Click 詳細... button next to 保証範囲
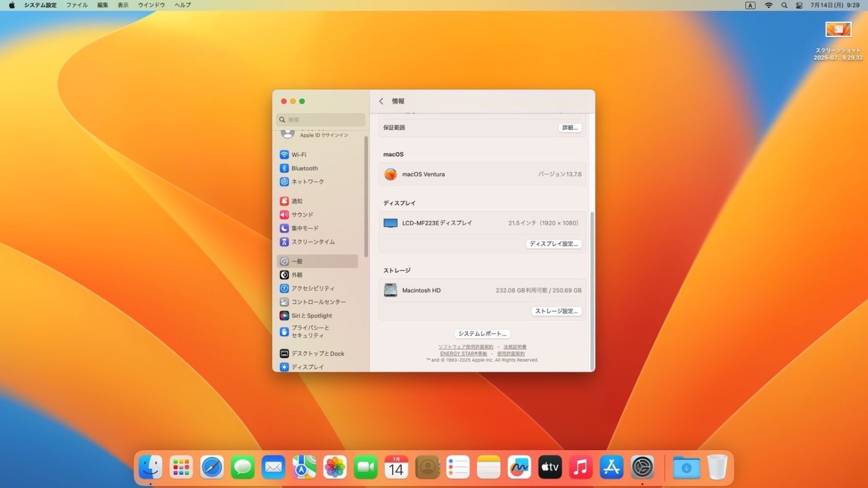868x488 pixels. pos(570,128)
